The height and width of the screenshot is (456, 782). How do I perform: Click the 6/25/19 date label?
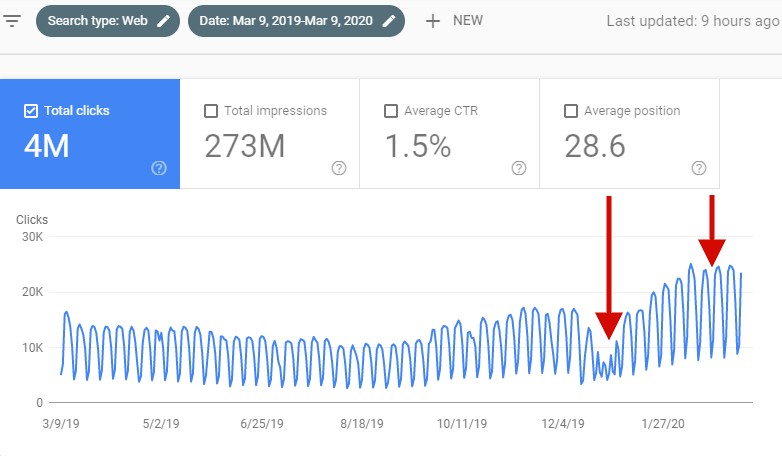tap(262, 424)
